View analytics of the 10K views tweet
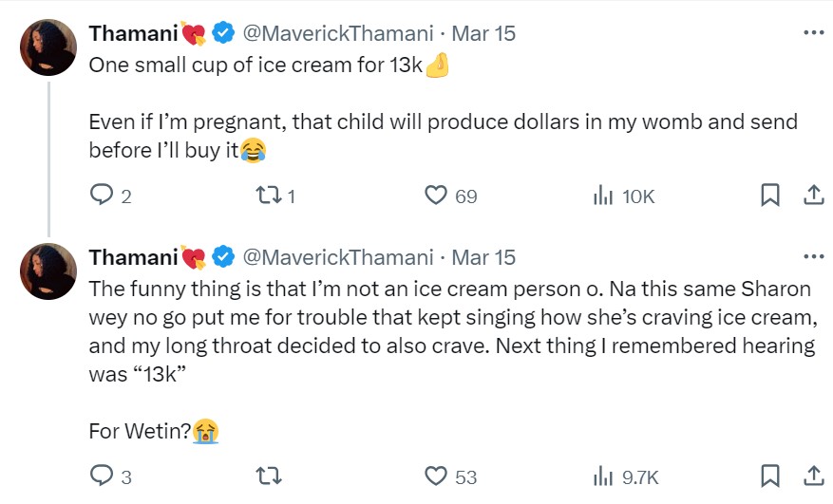 (x=602, y=196)
